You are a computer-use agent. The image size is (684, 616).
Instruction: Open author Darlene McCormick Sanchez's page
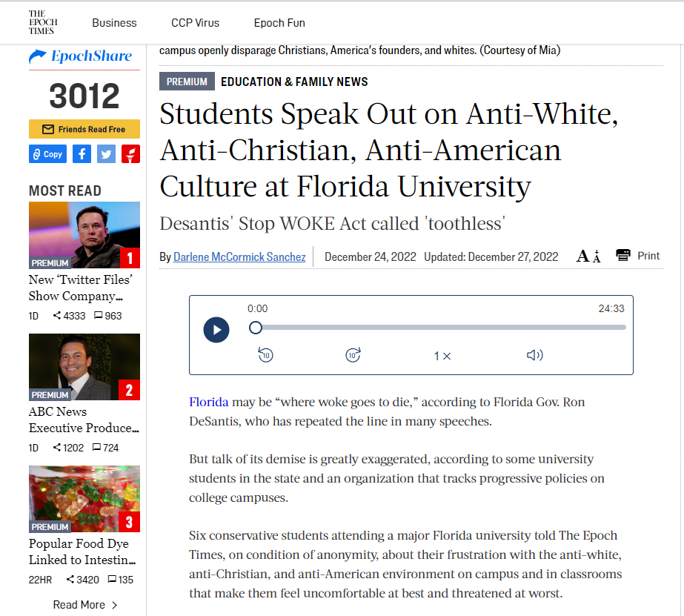[239, 257]
